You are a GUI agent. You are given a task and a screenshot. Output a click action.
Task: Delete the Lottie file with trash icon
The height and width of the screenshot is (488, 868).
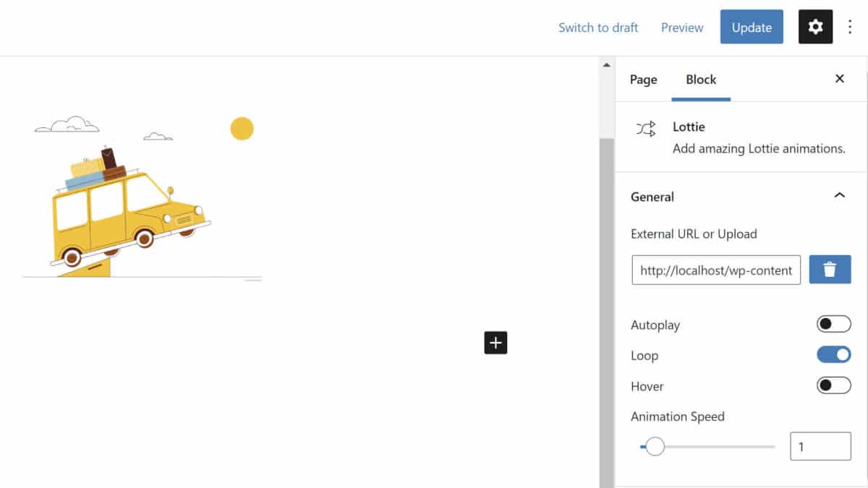(830, 270)
